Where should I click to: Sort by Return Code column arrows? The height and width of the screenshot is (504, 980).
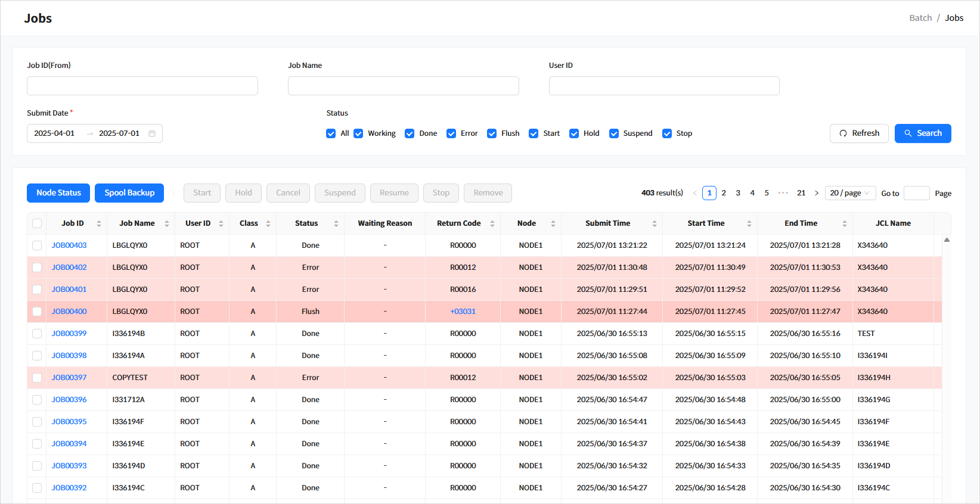click(x=492, y=223)
